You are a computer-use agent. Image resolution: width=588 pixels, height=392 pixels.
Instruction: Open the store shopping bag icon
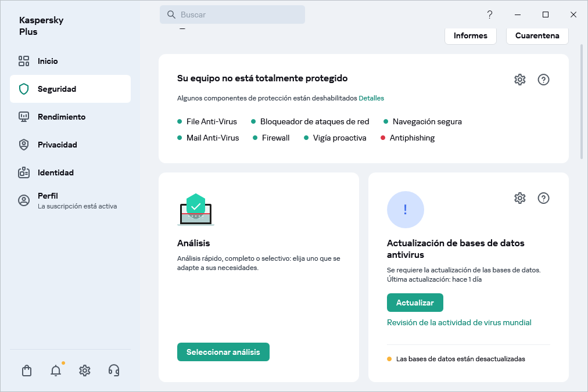click(x=27, y=371)
